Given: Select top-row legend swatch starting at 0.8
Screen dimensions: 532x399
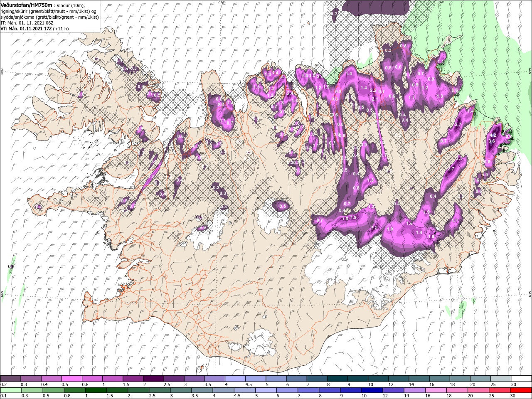Looking at the screenshot, I should (92, 379).
